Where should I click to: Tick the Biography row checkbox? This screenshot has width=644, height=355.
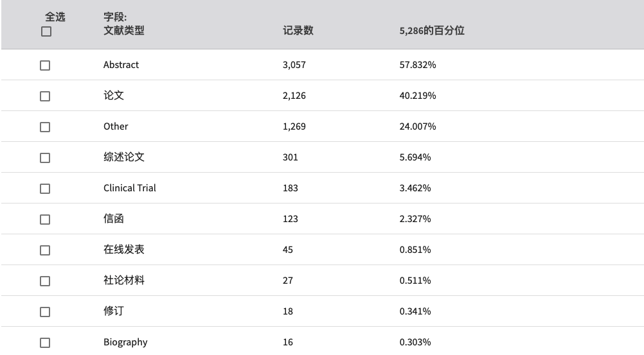(45, 343)
